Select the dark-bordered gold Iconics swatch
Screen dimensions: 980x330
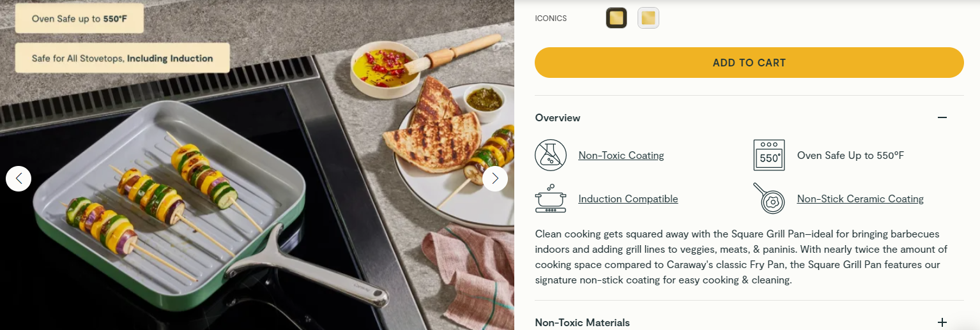coord(616,18)
